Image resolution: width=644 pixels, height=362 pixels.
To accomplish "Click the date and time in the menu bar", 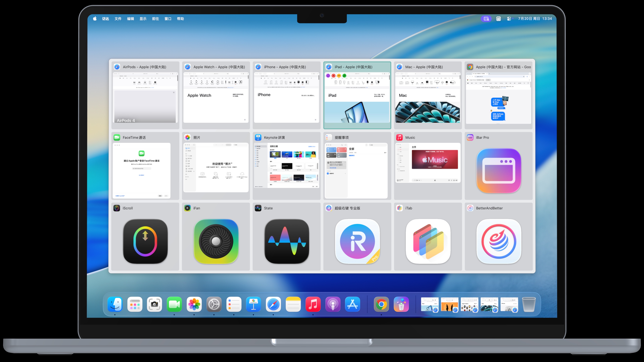I will pos(535,19).
